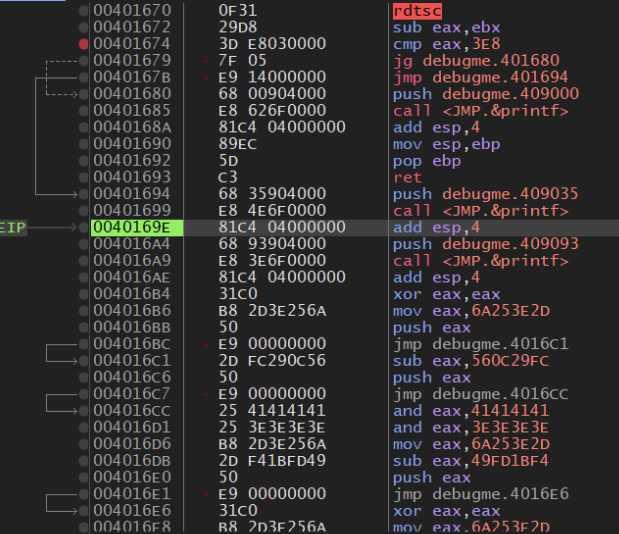Select bytes 3D E8030000
The width and height of the screenshot is (619, 534).
click(x=272, y=44)
